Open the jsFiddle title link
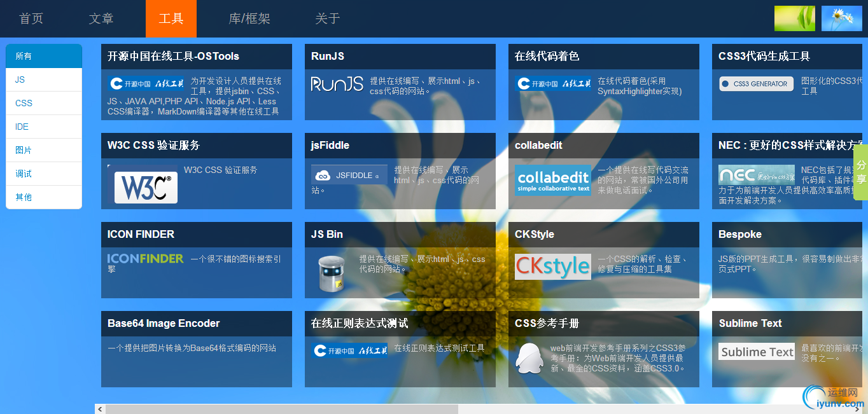Image resolution: width=868 pixels, height=414 pixels. (x=330, y=145)
